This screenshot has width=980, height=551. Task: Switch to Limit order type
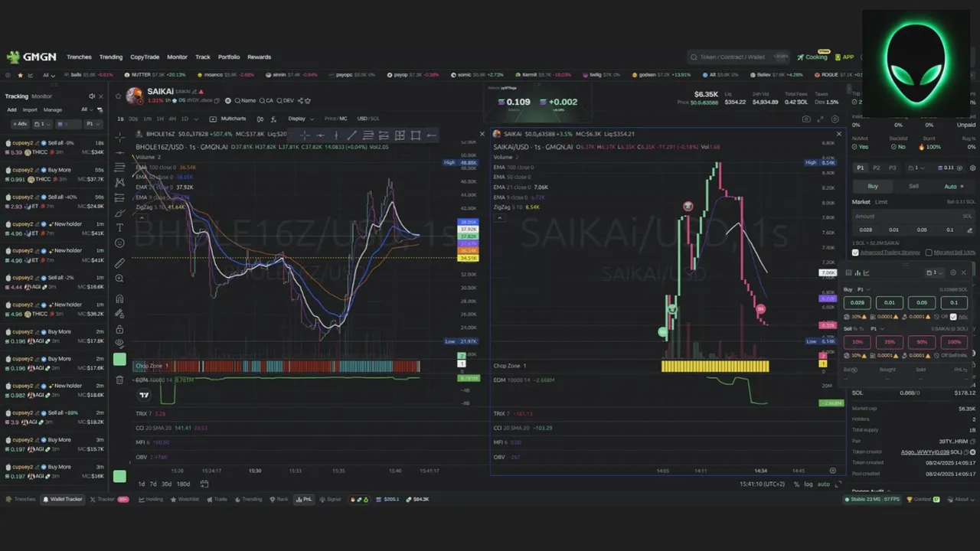click(881, 202)
